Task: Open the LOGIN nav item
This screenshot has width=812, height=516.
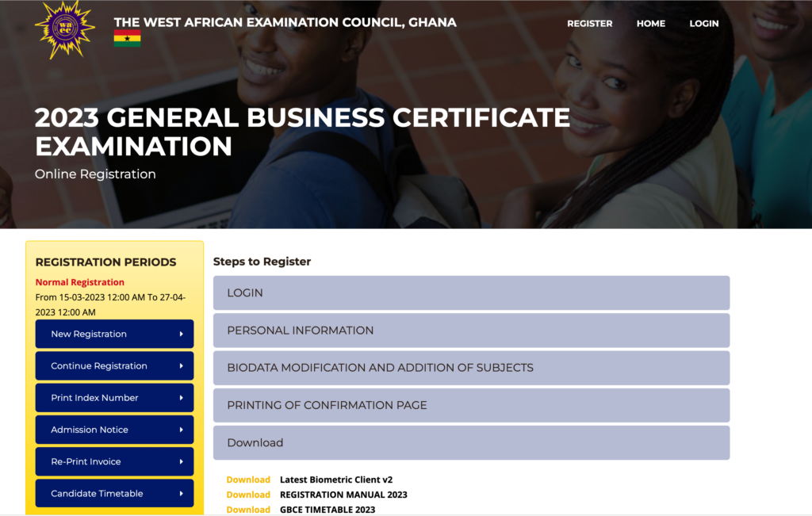Action: click(704, 23)
